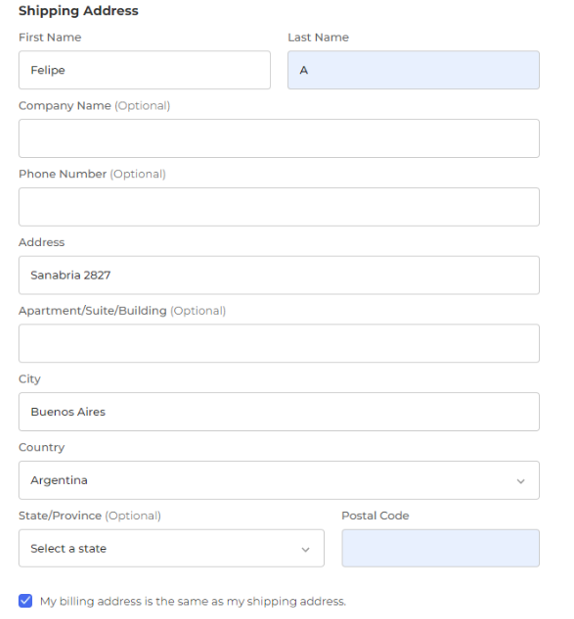
Task: Click the Apartment/Suite/Building (Optional) label
Action: coord(122,311)
